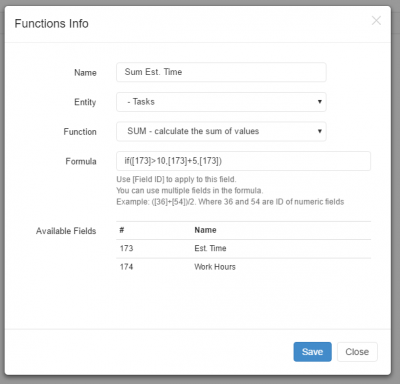Click the Entity label
This screenshot has width=400, height=384.
point(85,102)
